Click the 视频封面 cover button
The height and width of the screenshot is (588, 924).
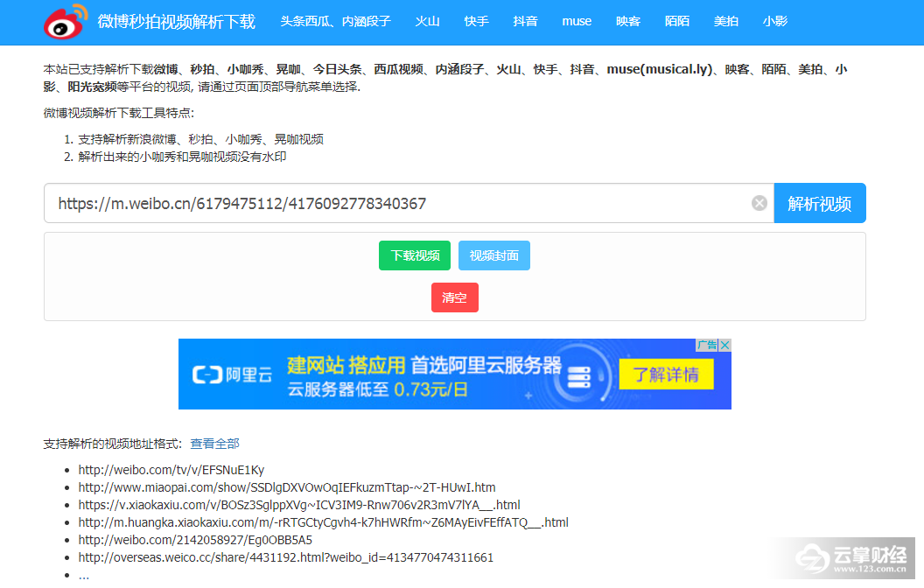pyautogui.click(x=493, y=255)
